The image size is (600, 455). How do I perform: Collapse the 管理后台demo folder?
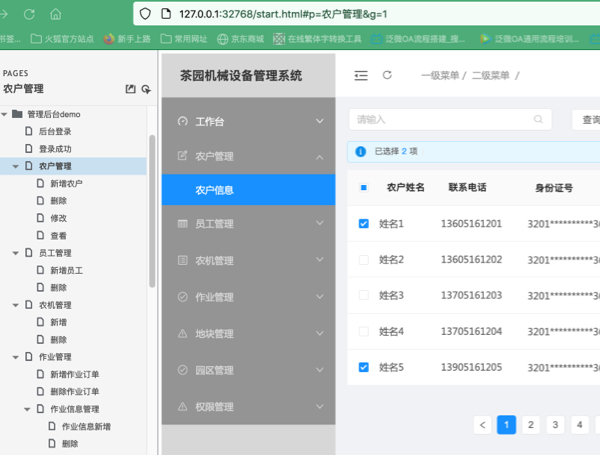pos(4,114)
